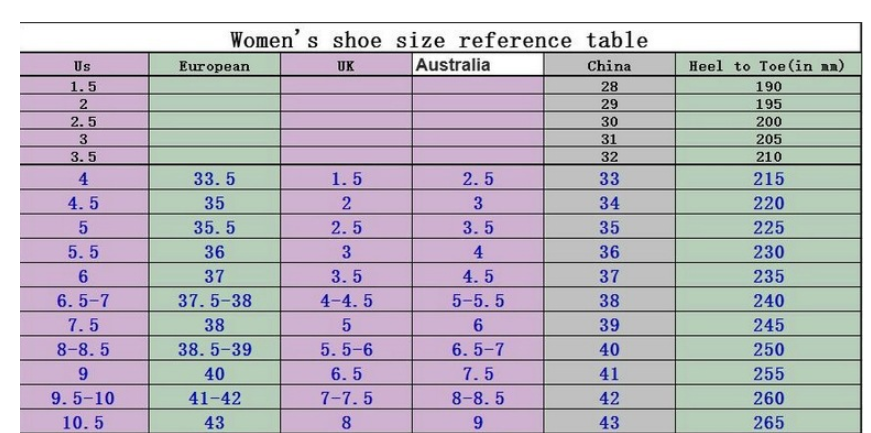Click the 9.5-10 cell in the Us column

click(84, 399)
